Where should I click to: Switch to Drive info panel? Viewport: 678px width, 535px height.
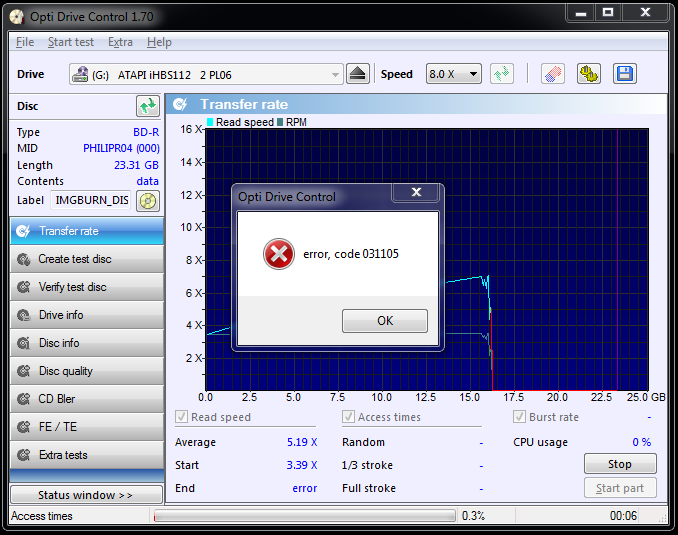87,315
